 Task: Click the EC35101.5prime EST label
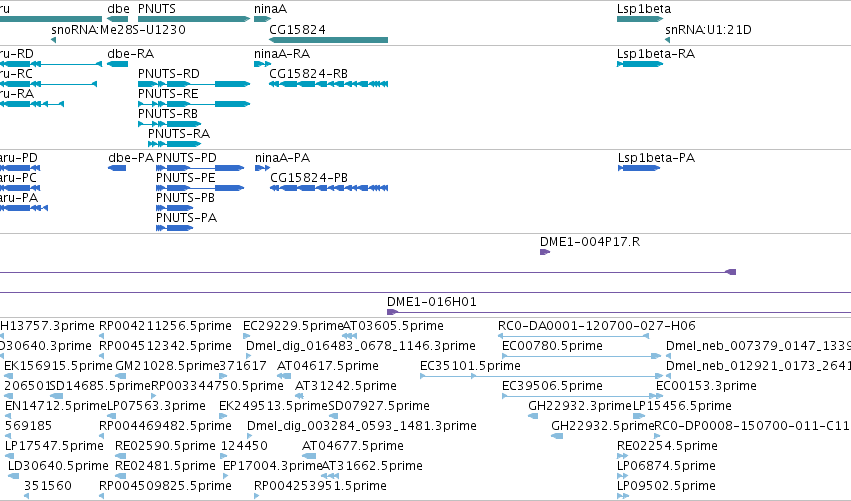pyautogui.click(x=470, y=366)
